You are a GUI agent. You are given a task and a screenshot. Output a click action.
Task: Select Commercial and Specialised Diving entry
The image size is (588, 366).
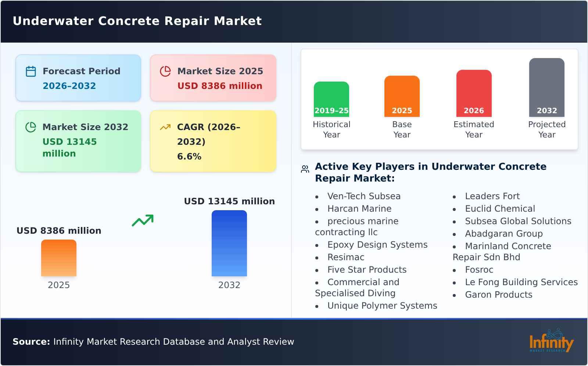pos(357,288)
